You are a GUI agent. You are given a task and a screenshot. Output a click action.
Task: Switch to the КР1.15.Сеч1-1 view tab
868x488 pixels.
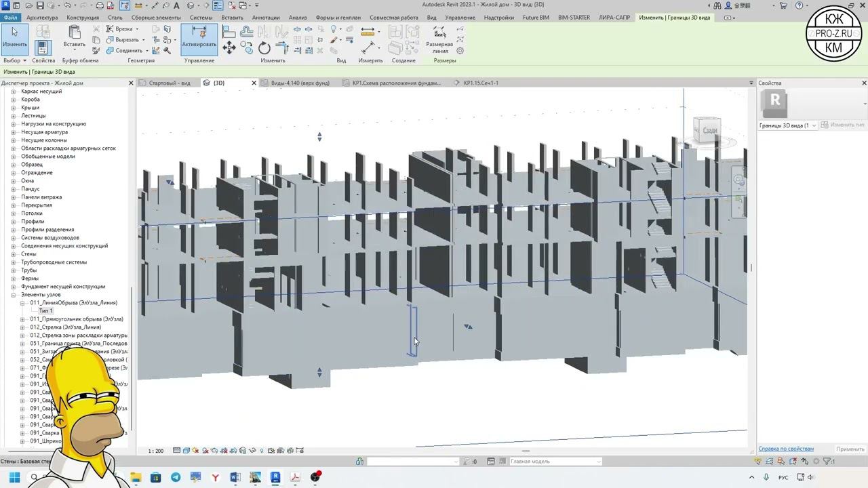(480, 83)
